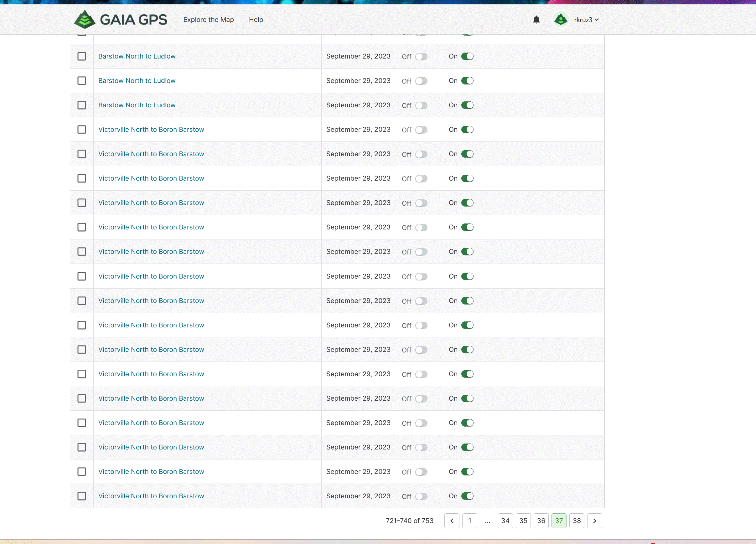Click the current page 37 button
Viewport: 756px width, 544px height.
click(x=559, y=520)
